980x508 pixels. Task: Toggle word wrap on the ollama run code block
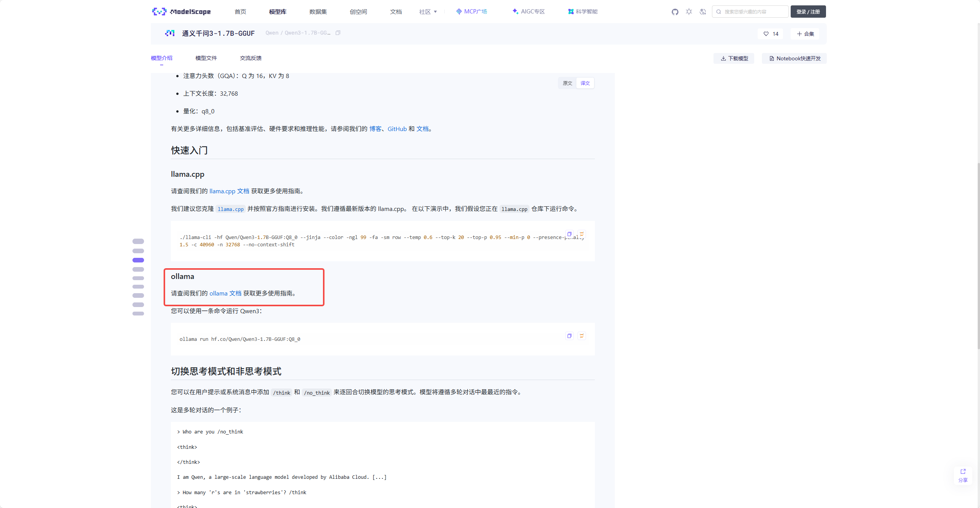582,336
